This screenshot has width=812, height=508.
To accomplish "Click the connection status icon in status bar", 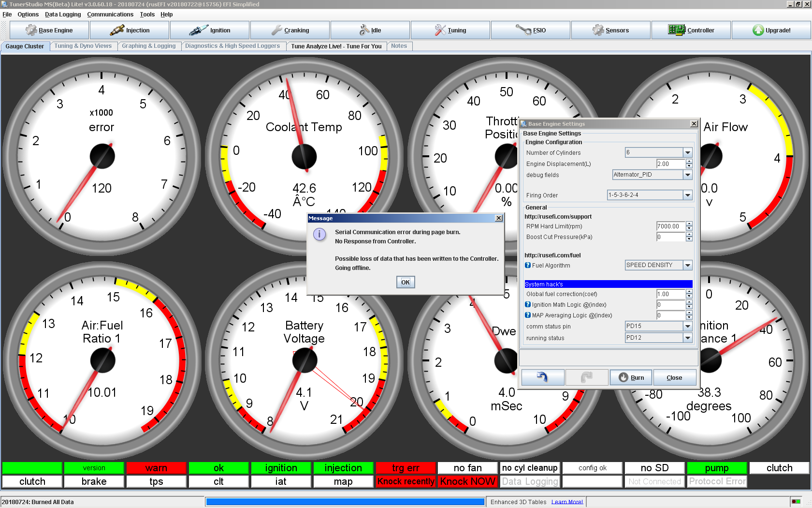I will point(796,502).
